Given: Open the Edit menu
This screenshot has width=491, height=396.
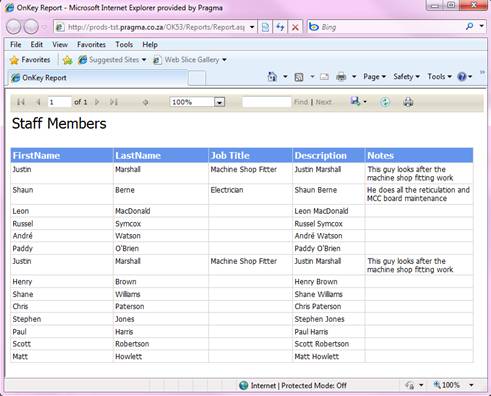Looking at the screenshot, I should tap(37, 45).
